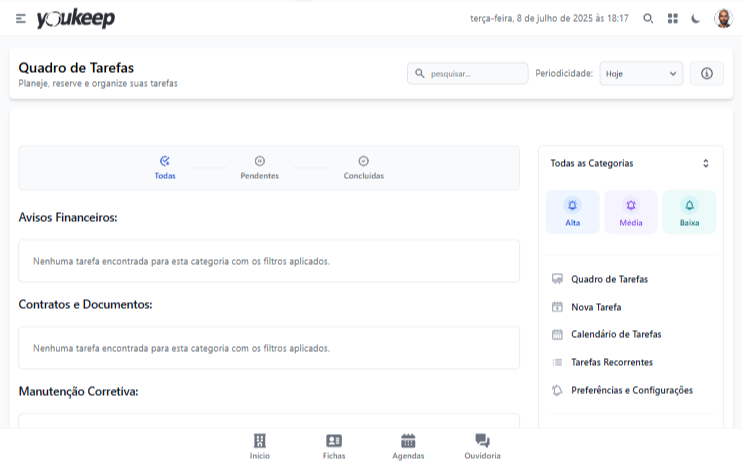Go to Fichas in bottom navigation
Viewport: 742px width, 464px height.
(x=334, y=446)
